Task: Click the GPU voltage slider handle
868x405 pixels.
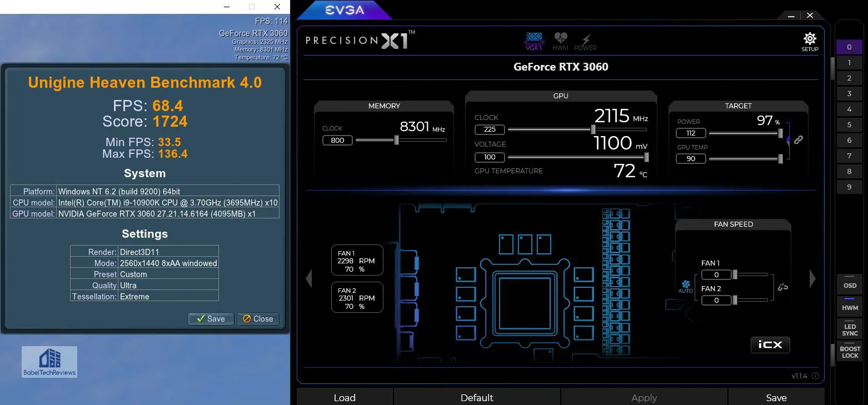Action: click(x=646, y=157)
